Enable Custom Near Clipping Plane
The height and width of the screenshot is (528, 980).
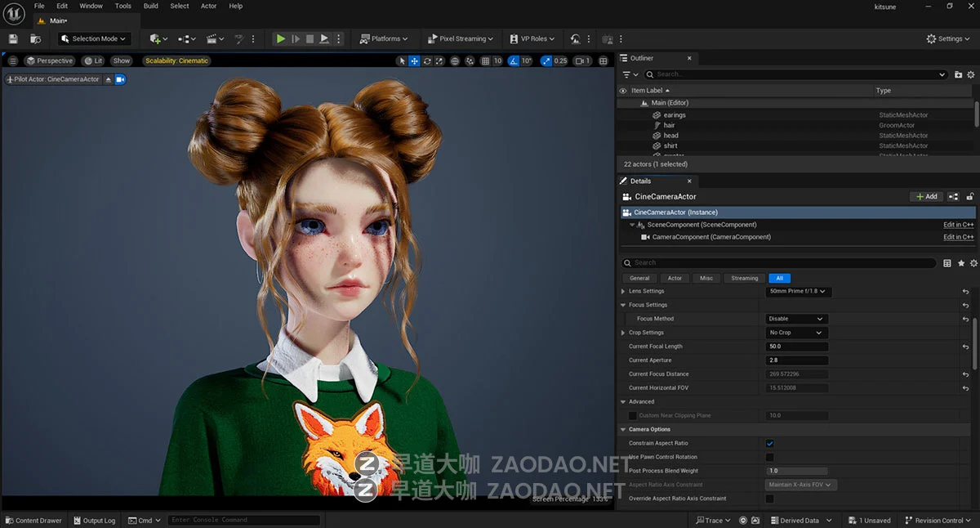pos(631,415)
